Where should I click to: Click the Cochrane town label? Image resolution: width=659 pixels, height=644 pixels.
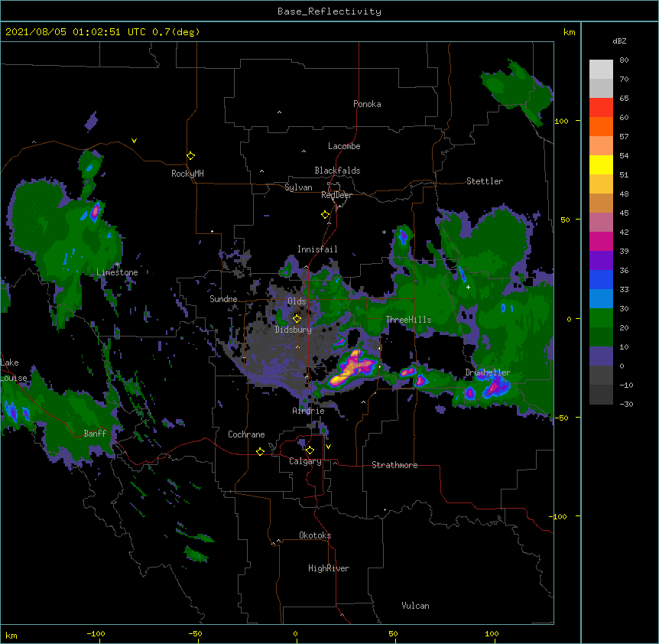(246, 434)
